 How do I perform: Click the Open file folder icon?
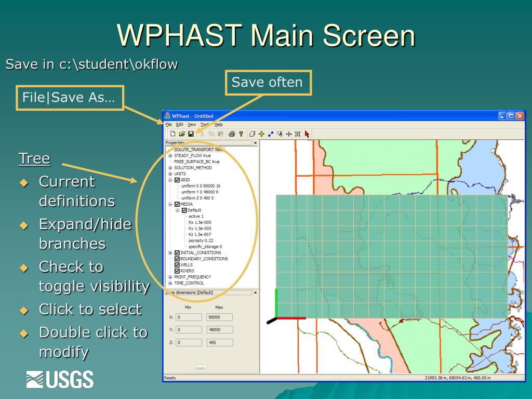click(182, 134)
